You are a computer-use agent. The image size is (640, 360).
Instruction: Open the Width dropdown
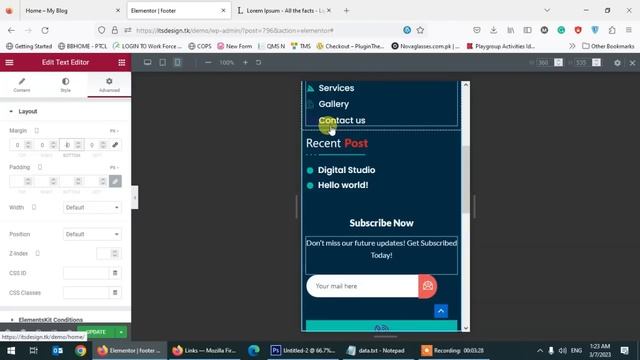(x=92, y=207)
